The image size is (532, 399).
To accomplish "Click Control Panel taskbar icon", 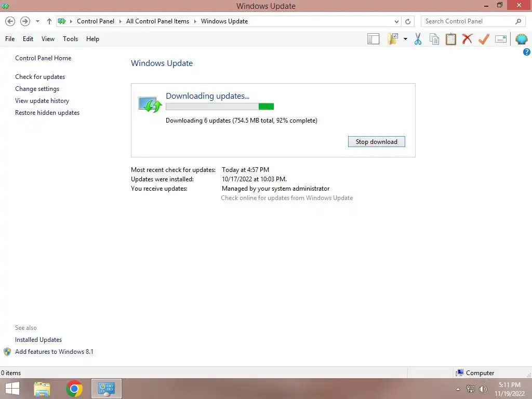I will pos(107,389).
